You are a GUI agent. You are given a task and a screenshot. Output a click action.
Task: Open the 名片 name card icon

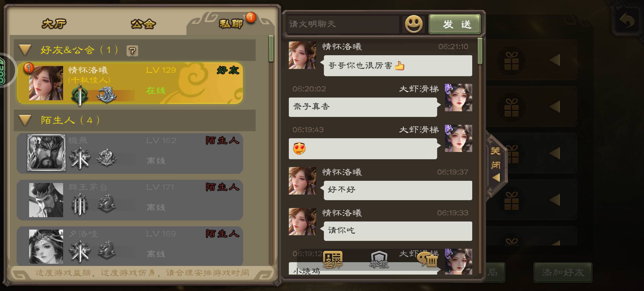(x=333, y=260)
